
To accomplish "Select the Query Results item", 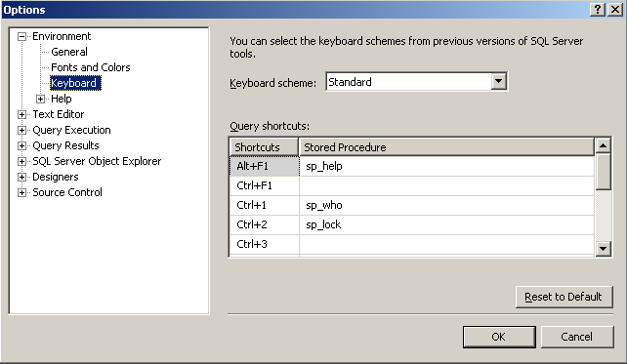I will pyautogui.click(x=65, y=145).
